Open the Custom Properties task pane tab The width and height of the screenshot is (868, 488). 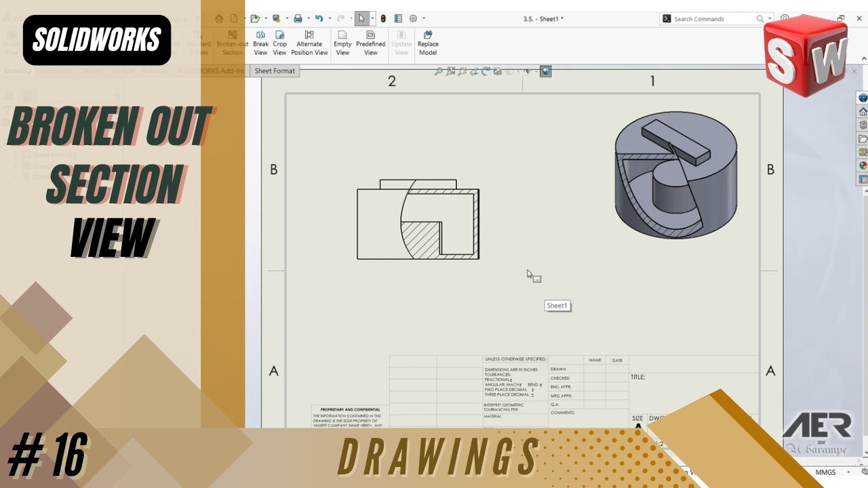[x=863, y=179]
